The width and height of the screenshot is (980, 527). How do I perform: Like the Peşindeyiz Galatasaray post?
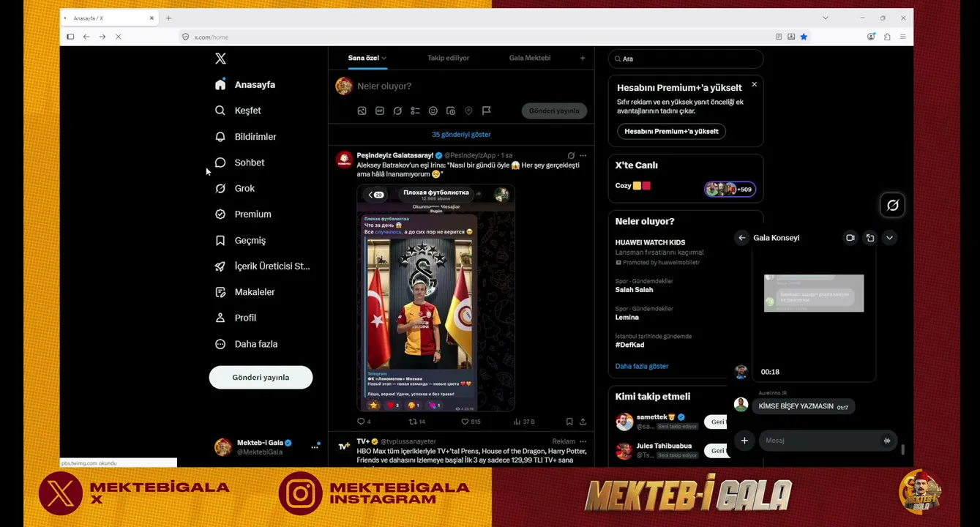click(471, 422)
